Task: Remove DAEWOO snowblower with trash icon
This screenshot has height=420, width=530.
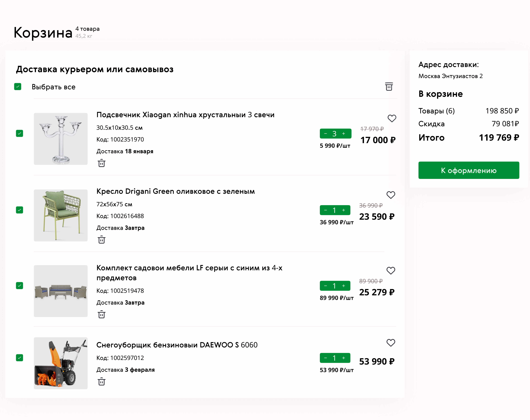Action: point(102,381)
